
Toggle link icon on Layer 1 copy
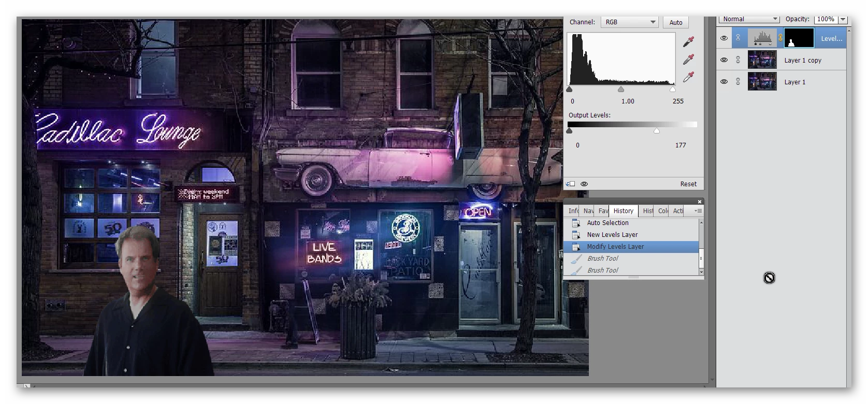click(738, 60)
